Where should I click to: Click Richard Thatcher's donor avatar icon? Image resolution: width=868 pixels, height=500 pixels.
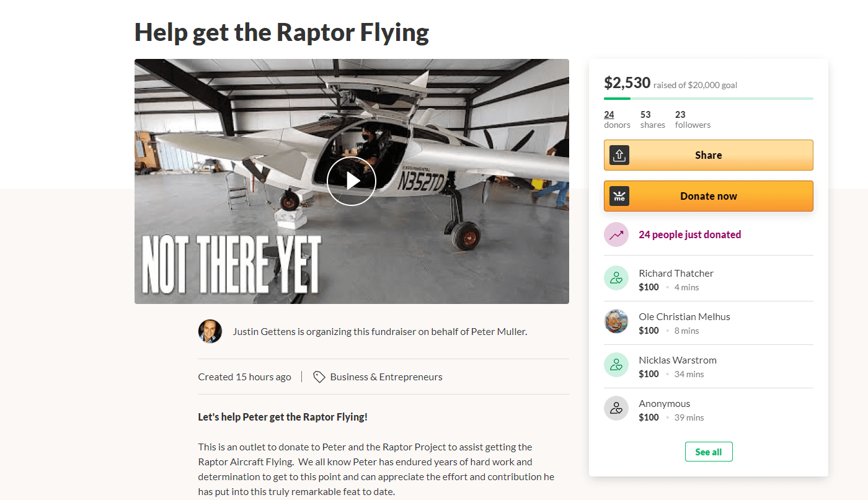pos(616,278)
